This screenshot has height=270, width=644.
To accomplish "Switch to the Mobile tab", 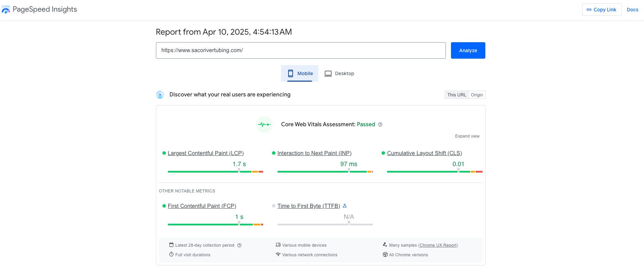I will tap(300, 73).
